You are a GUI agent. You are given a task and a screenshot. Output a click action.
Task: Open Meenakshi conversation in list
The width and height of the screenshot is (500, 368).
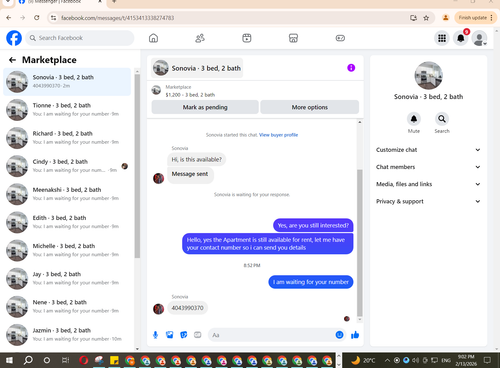point(67,194)
